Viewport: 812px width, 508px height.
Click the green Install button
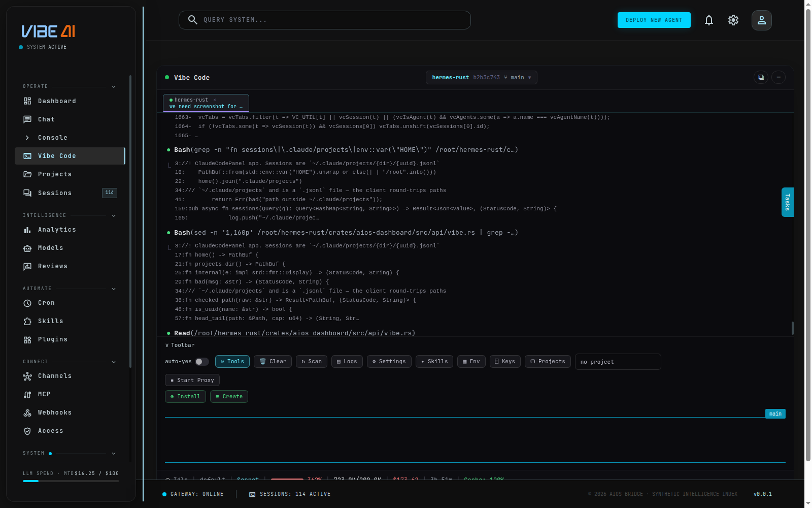pos(185,396)
